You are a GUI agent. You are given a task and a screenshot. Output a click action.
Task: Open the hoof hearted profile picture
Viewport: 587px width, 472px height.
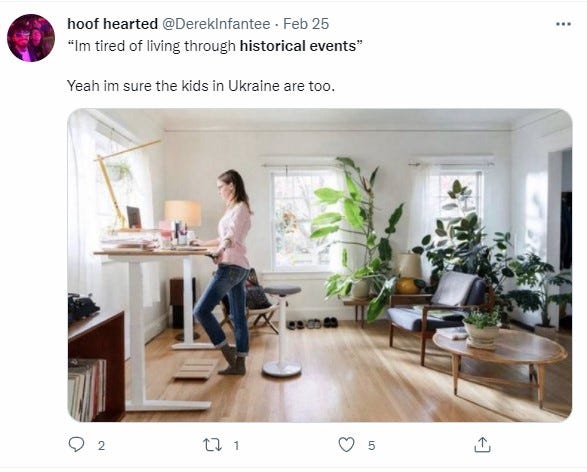pyautogui.click(x=31, y=38)
